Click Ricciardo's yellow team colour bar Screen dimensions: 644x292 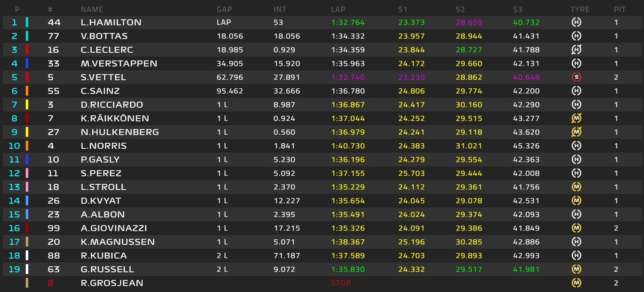[27, 105]
